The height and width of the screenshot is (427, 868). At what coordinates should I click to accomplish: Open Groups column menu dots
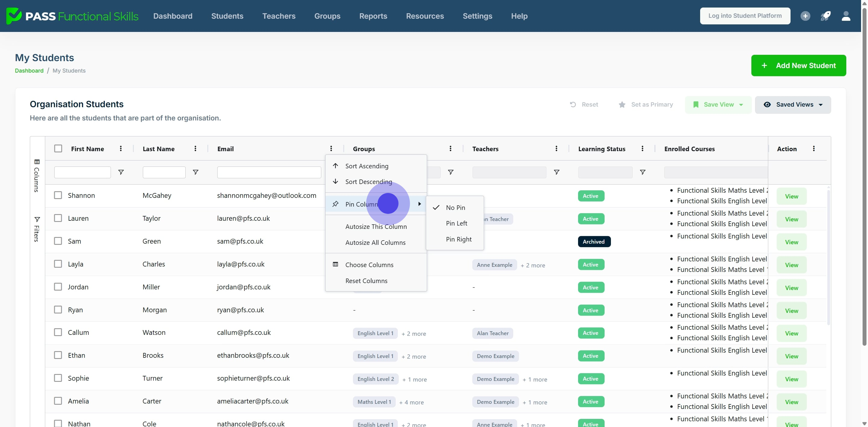tap(451, 148)
